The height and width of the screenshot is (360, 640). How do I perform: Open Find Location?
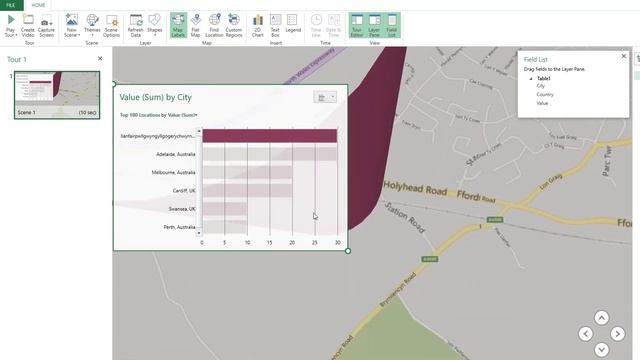[x=214, y=26]
